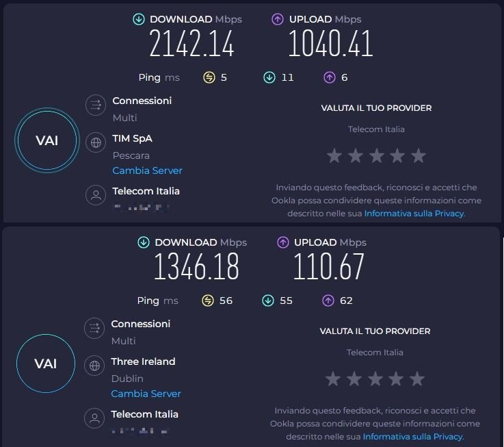504x447 pixels.
Task: Rate bottom provider three stars
Action: point(375,379)
